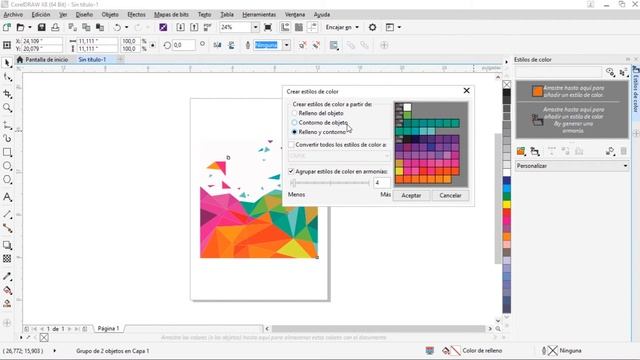Open the Edición menu

[41, 14]
